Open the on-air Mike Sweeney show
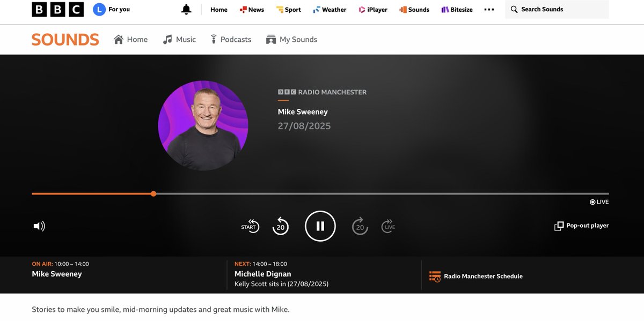Image resolution: width=644 pixels, height=321 pixels. pos(57,274)
